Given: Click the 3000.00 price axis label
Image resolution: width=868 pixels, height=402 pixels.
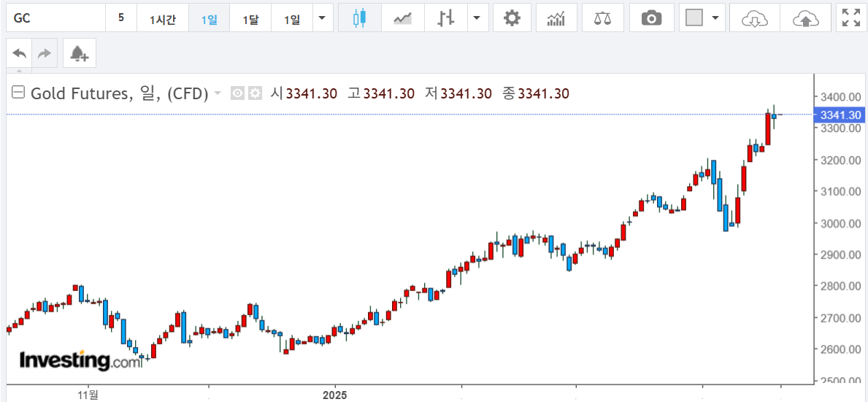Looking at the screenshot, I should click(841, 223).
